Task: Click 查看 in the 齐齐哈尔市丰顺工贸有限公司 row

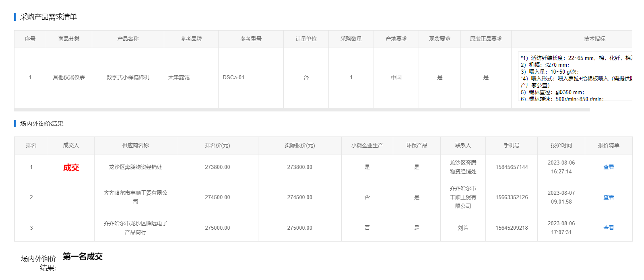Action: [608, 197]
